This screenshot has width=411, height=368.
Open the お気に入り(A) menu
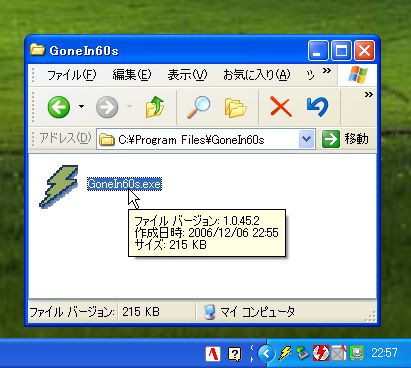pos(257,75)
